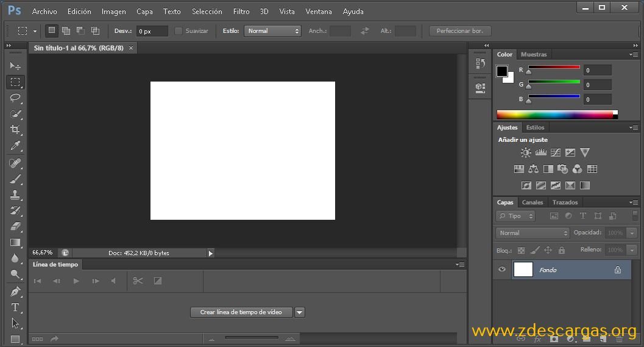Open the tool preset picker arrow
This screenshot has width=644, height=347.
pos(35,31)
